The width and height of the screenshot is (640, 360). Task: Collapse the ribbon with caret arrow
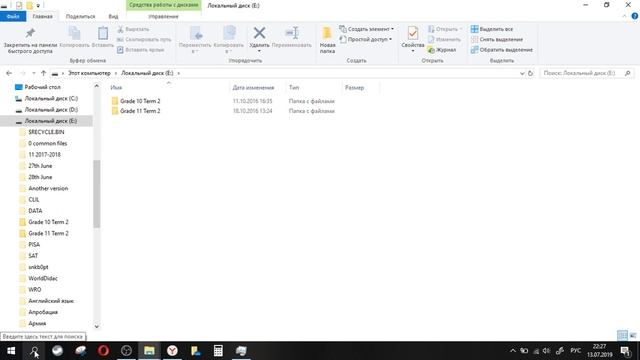coord(624,16)
